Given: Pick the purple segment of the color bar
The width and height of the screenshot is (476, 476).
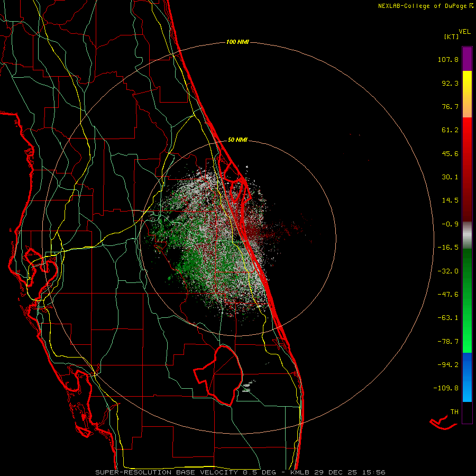Looking at the screenshot, I should pyautogui.click(x=467, y=59).
